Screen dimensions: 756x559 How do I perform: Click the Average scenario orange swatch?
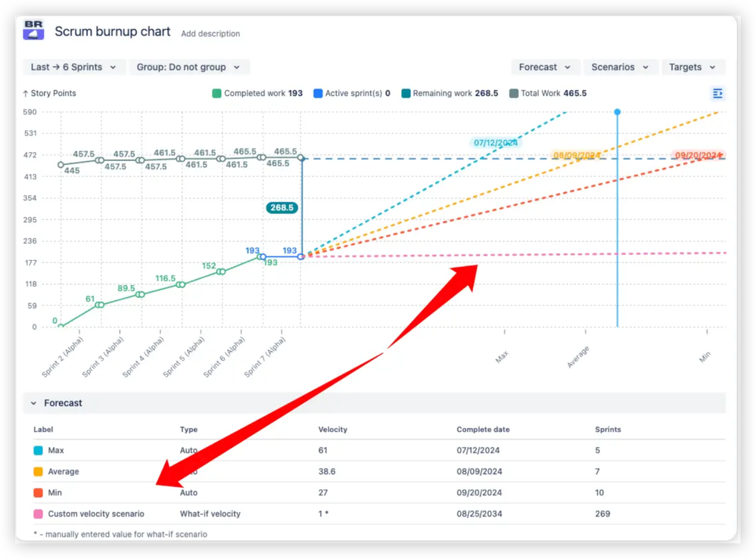pyautogui.click(x=38, y=472)
